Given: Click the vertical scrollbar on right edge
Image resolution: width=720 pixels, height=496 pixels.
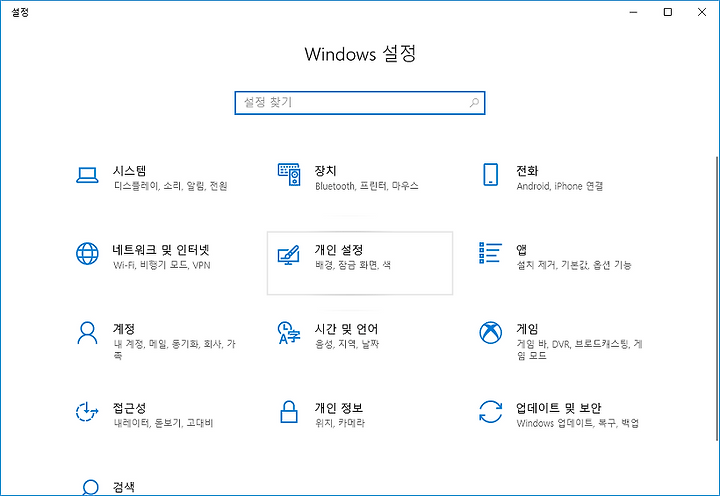Looking at the screenshot, I should (x=717, y=299).
